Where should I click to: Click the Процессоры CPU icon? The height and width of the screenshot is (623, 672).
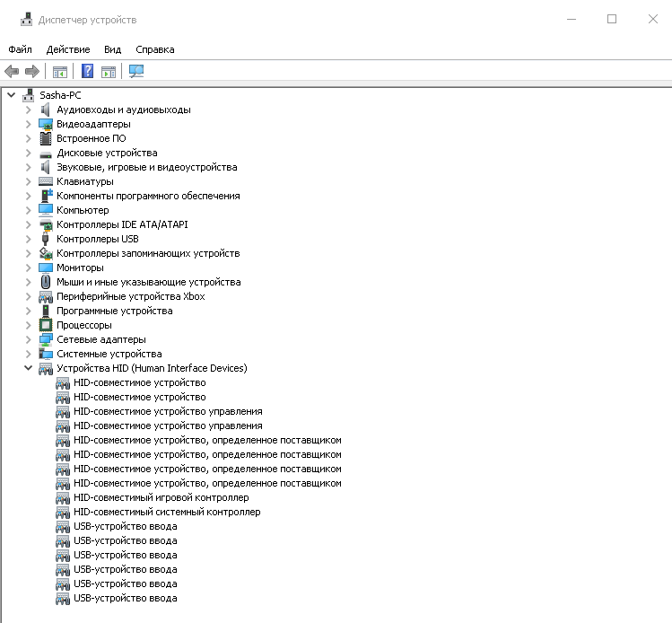point(46,325)
